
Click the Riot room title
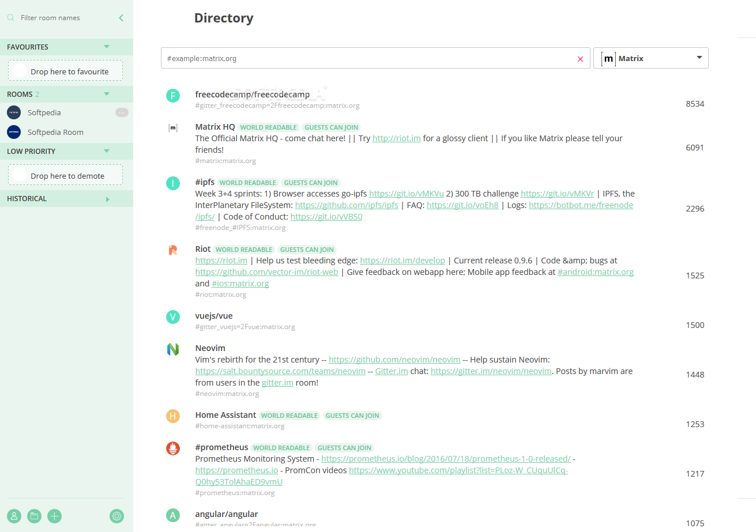203,249
